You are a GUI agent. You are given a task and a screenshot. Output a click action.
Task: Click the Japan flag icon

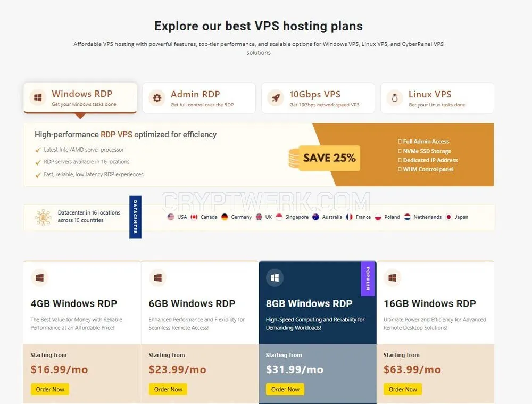pyautogui.click(x=448, y=217)
